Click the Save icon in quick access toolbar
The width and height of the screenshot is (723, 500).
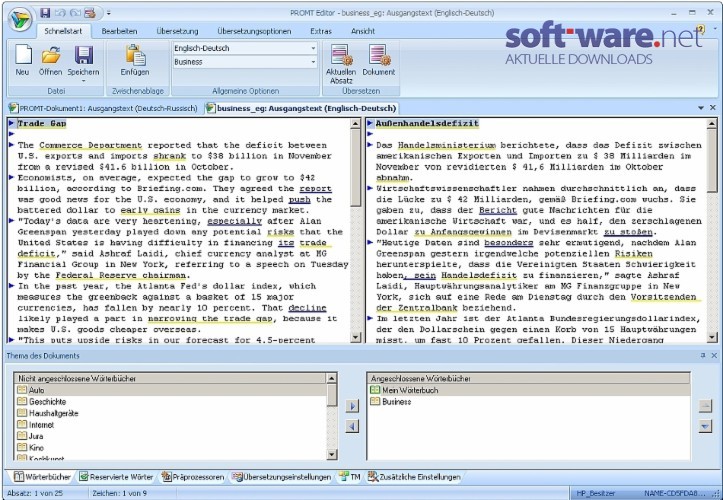45,13
